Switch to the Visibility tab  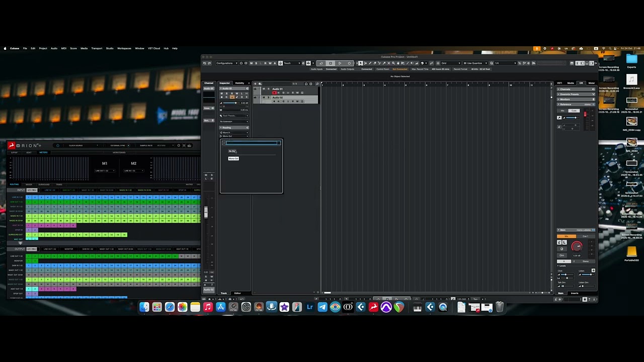coord(239,83)
